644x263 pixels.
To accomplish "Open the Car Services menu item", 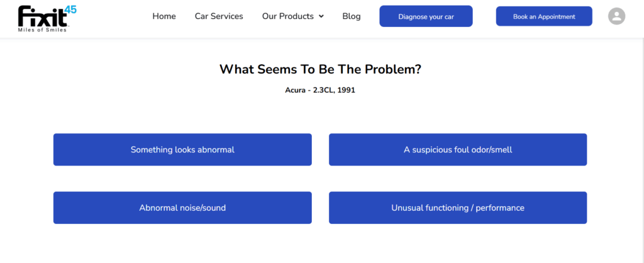I will 219,16.
